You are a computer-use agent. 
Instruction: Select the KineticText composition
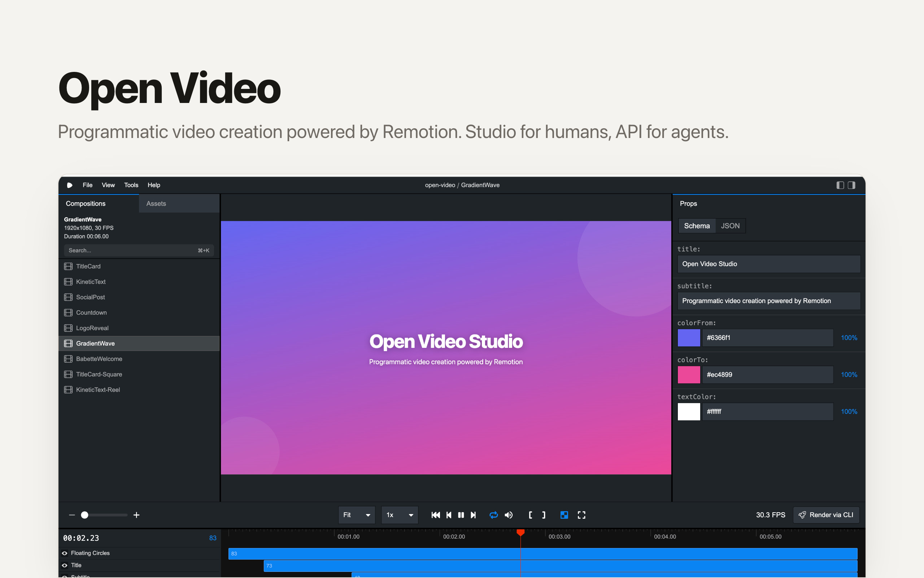click(139, 282)
